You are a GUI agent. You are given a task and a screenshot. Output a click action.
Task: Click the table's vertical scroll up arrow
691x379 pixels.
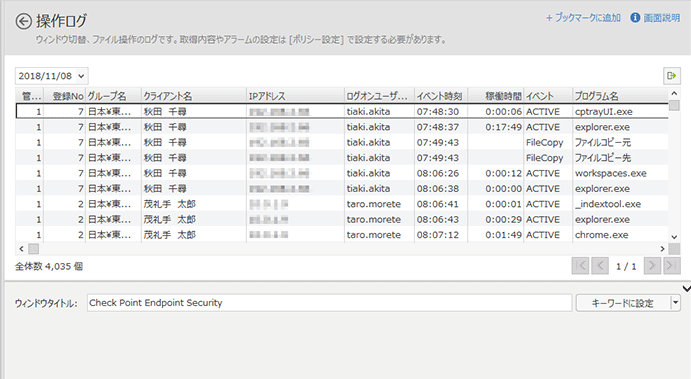[674, 93]
